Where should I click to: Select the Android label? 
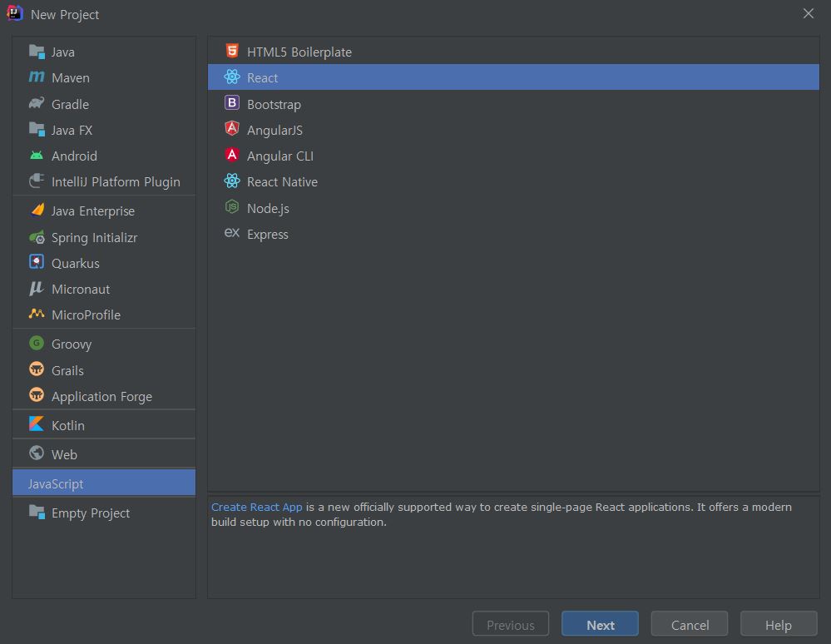tap(74, 156)
